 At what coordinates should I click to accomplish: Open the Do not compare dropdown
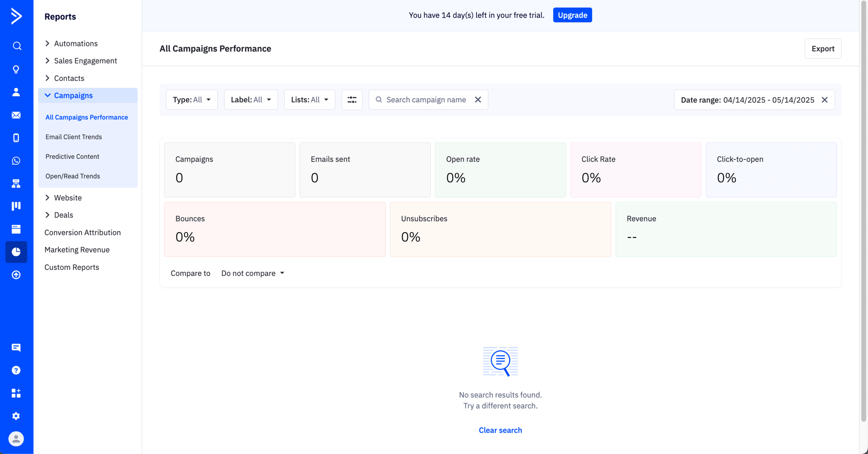point(253,273)
